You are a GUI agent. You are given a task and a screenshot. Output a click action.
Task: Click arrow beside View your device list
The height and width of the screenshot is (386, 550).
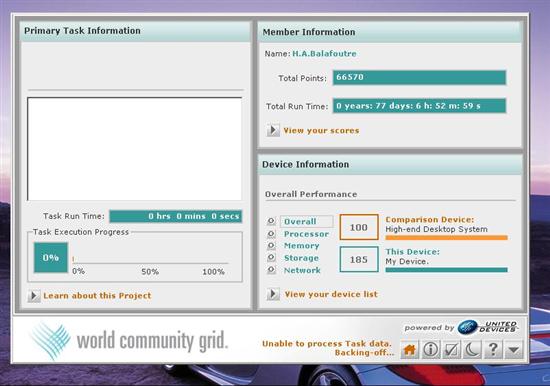[x=273, y=294]
